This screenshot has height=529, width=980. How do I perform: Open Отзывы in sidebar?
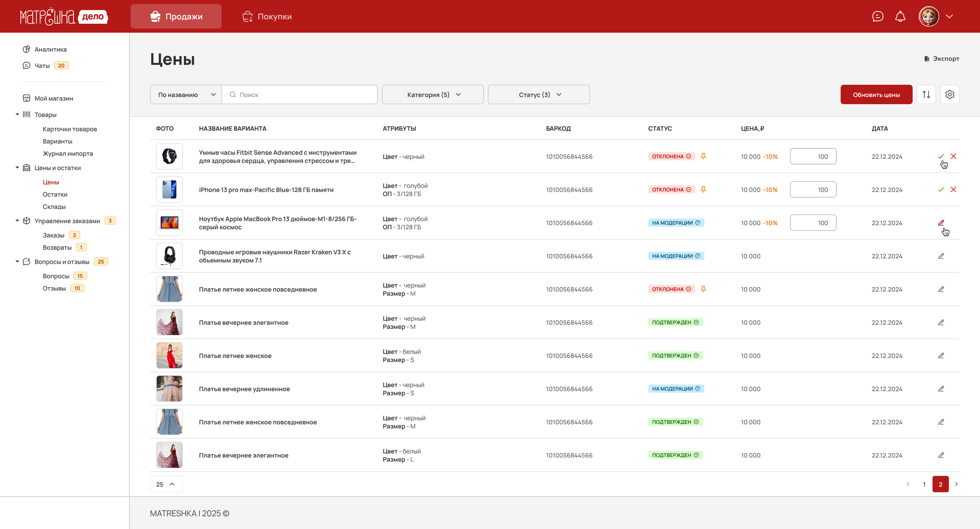coord(54,288)
